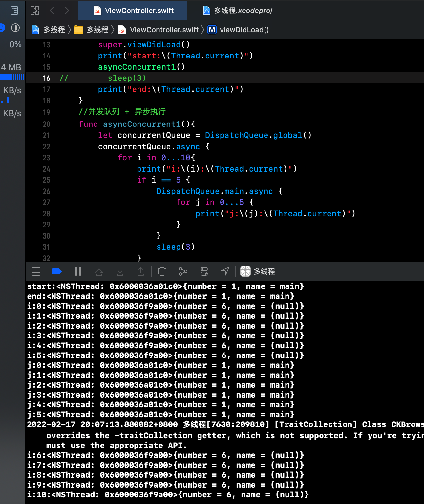424x504 pixels.
Task: Click DispatchQueue.global() in code
Action: pyautogui.click(x=258, y=135)
